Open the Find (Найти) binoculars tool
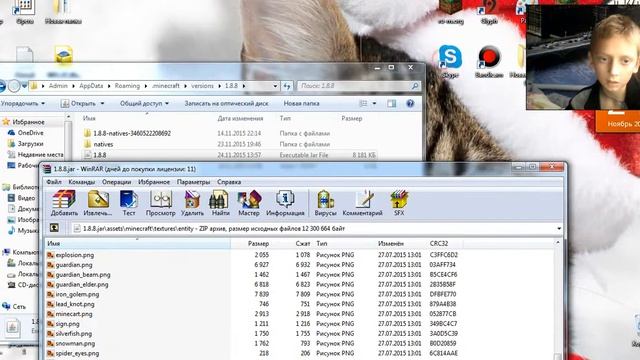Image resolution: width=640 pixels, height=360 pixels. [x=220, y=203]
